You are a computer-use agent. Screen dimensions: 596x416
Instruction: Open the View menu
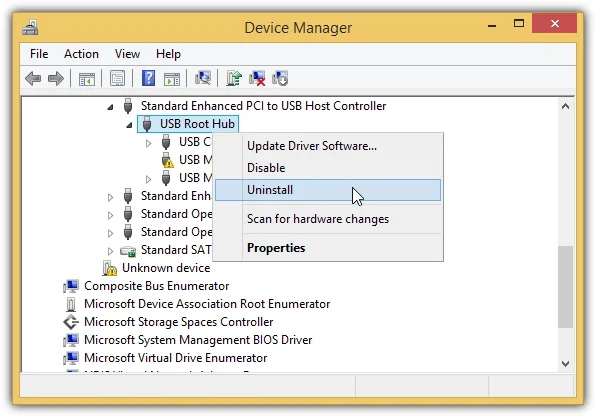[x=127, y=54]
